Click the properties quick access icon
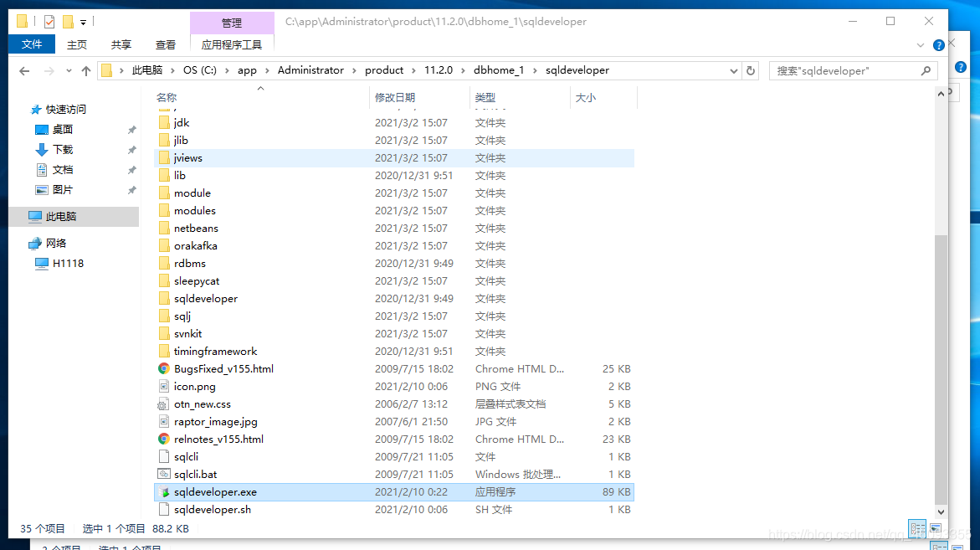The height and width of the screenshot is (550, 980). click(49, 22)
